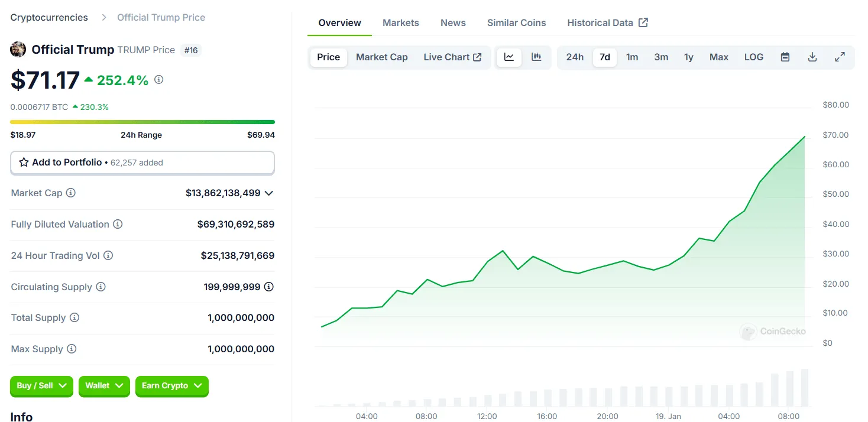Click the $71.17 price value
The height and width of the screenshot is (422, 868).
coord(45,80)
